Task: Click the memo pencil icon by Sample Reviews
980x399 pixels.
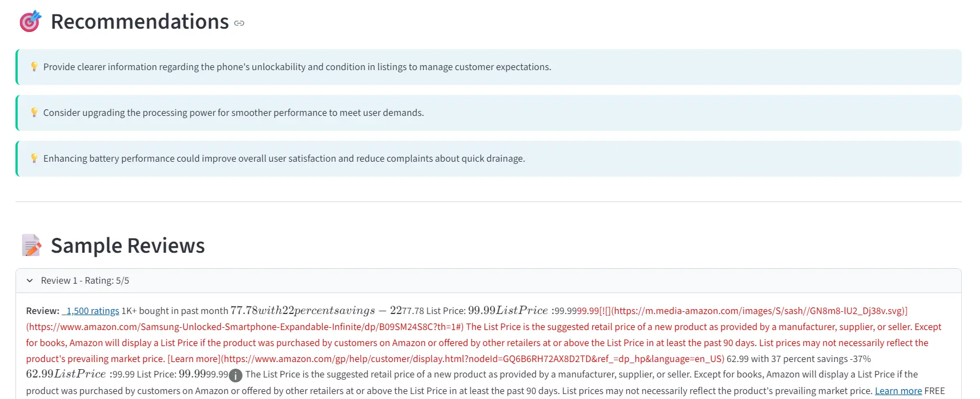Action: click(31, 246)
